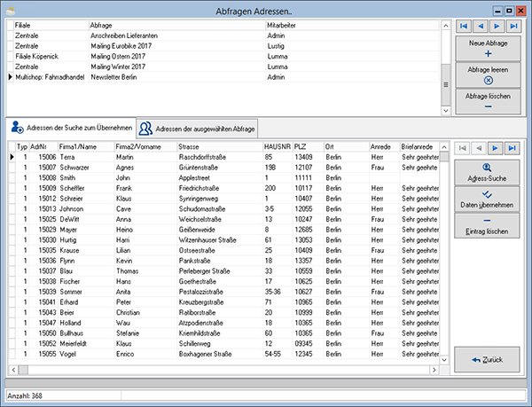Click the Firma1/Name column header
Image resolution: width=532 pixels, height=407 pixels.
click(x=86, y=147)
